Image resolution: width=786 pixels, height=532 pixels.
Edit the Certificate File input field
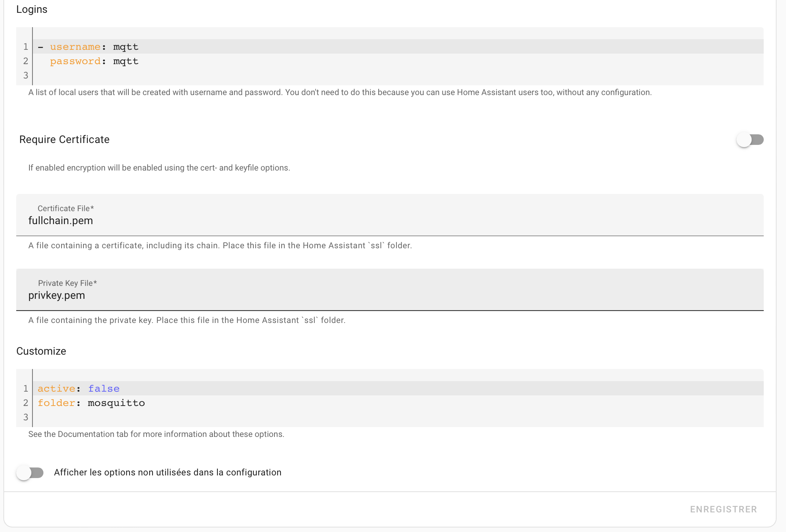tap(390, 215)
